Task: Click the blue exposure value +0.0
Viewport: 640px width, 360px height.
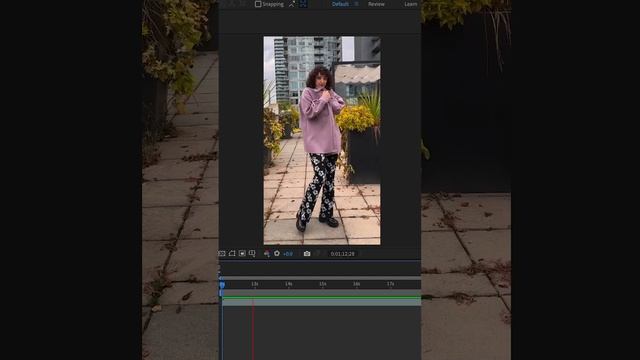Action: (x=288, y=254)
